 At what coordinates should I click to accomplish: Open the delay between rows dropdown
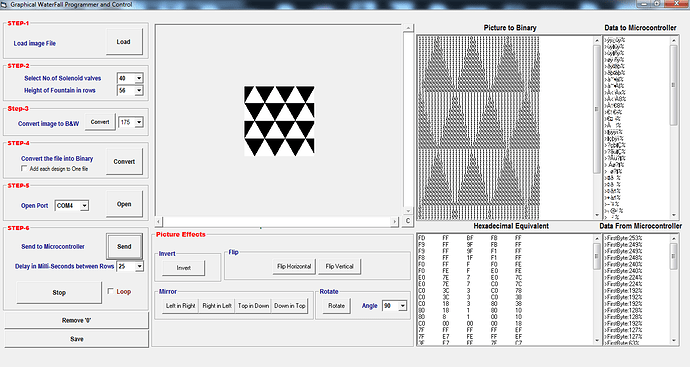coord(139,266)
